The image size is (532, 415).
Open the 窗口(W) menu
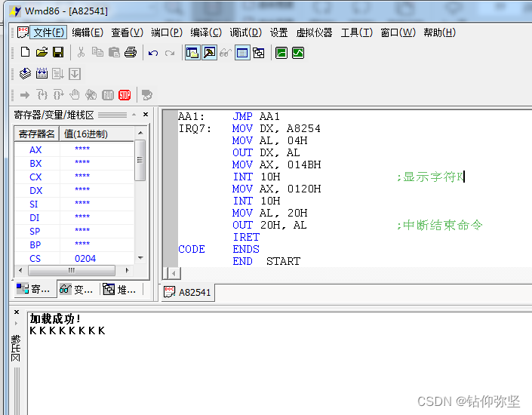[398, 32]
